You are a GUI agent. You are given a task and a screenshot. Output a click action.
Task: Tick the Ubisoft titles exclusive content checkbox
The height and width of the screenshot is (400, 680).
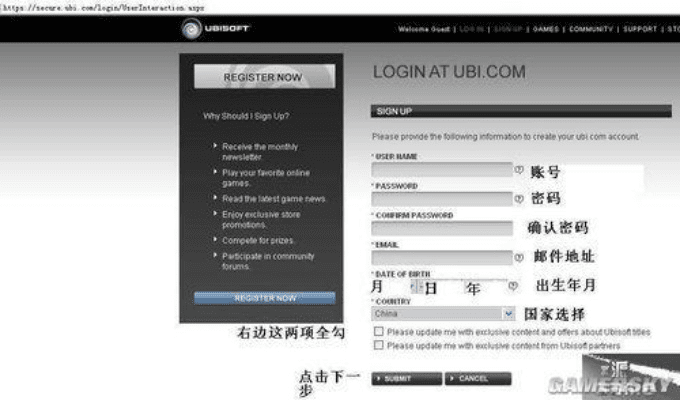point(379,331)
